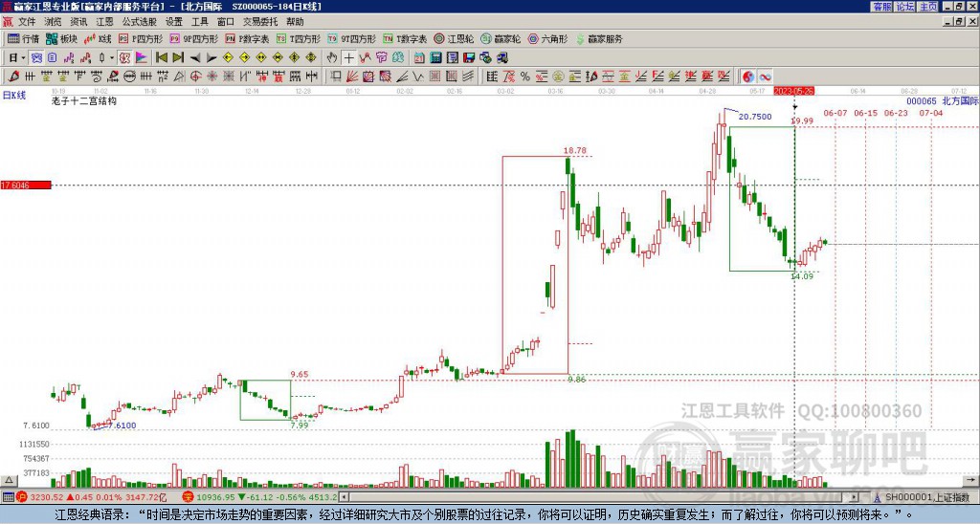
Task: Select the red grid square tool
Action: point(434,76)
